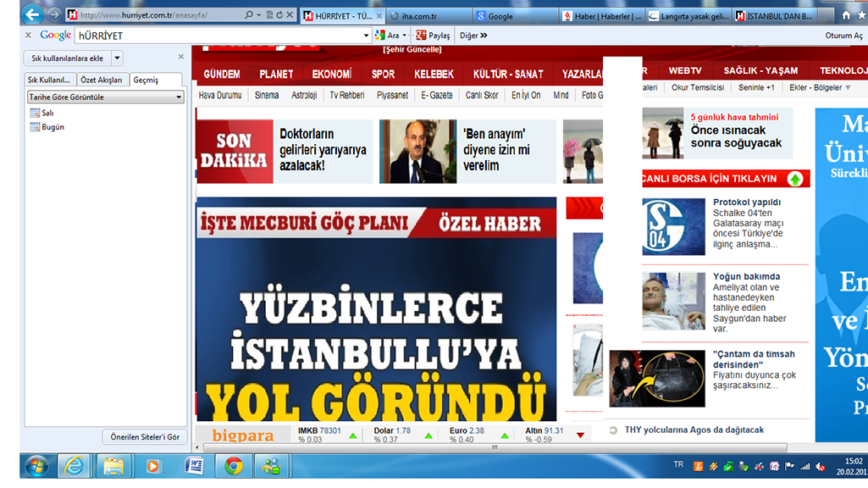Go back with the browser Back arrow
Screen dimensions: 868x488
pos(33,14)
